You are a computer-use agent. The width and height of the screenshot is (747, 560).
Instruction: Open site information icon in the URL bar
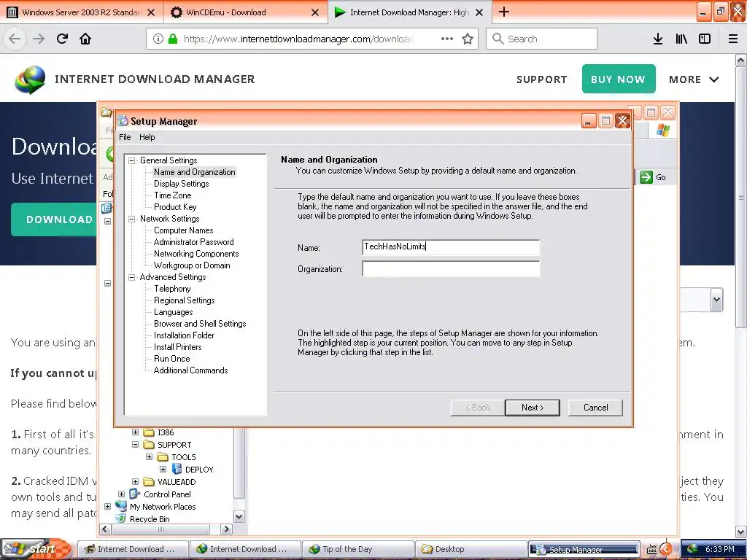coord(158,39)
